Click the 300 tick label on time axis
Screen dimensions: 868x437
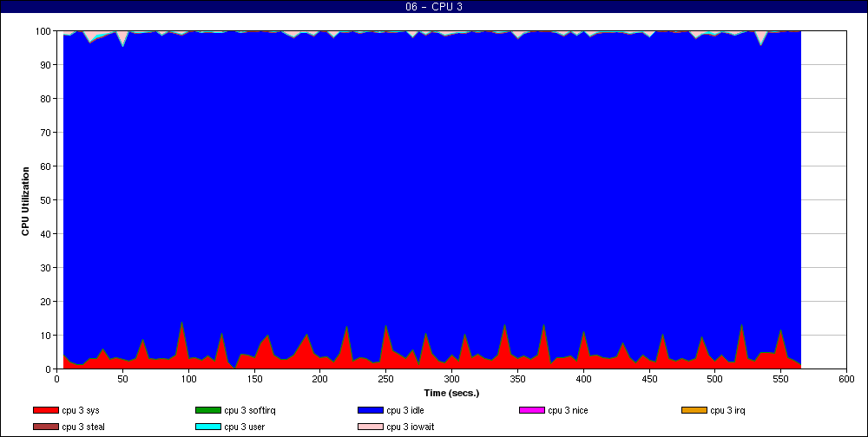tap(451, 379)
